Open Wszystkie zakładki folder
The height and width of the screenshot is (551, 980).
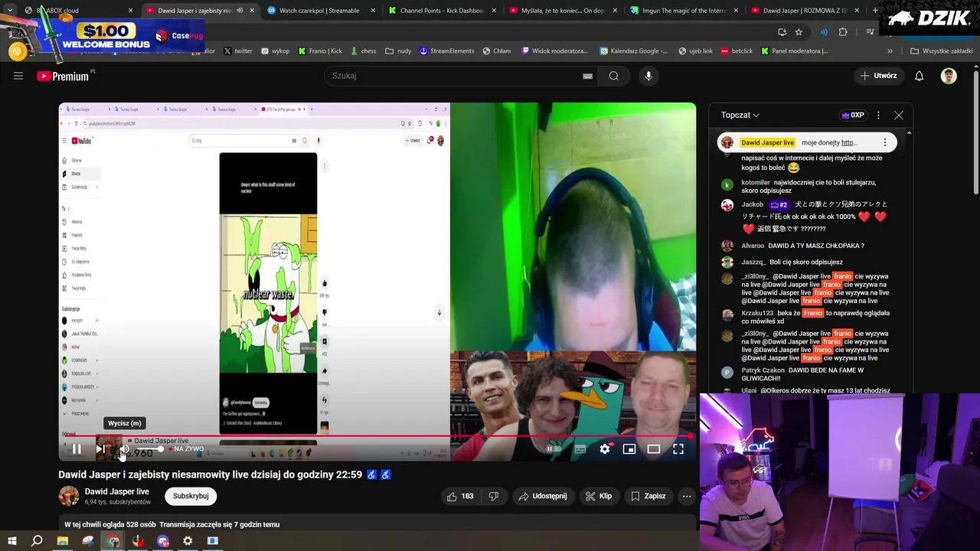941,51
